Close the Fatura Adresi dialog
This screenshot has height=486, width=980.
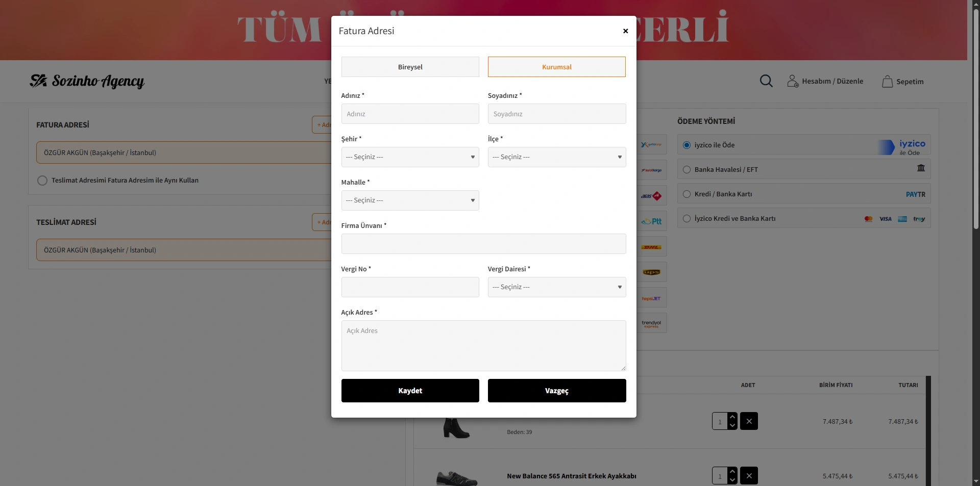pos(625,31)
